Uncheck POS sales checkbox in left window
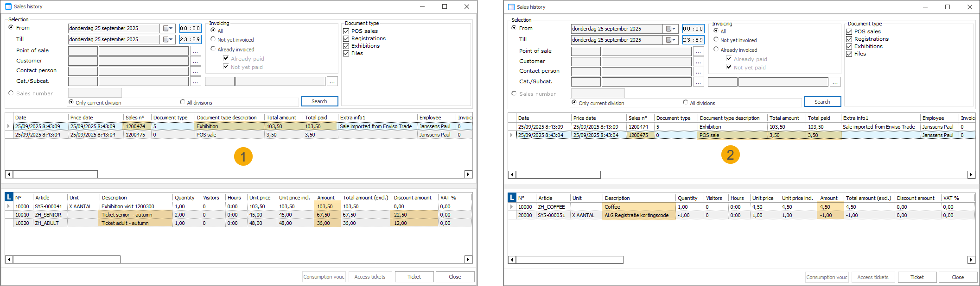The image size is (980, 286). pos(346,31)
